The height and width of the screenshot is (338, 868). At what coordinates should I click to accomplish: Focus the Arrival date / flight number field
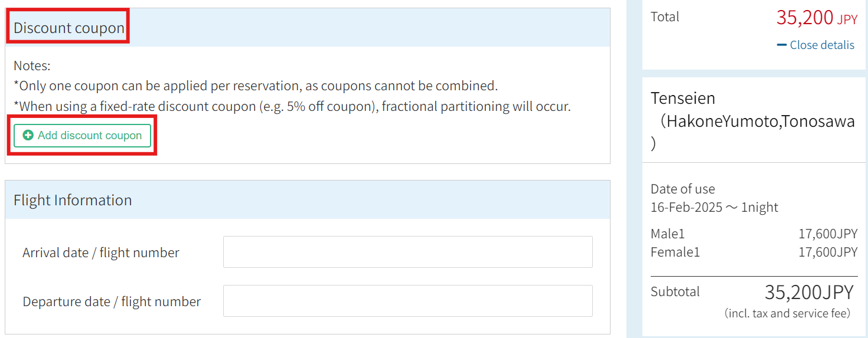click(407, 252)
